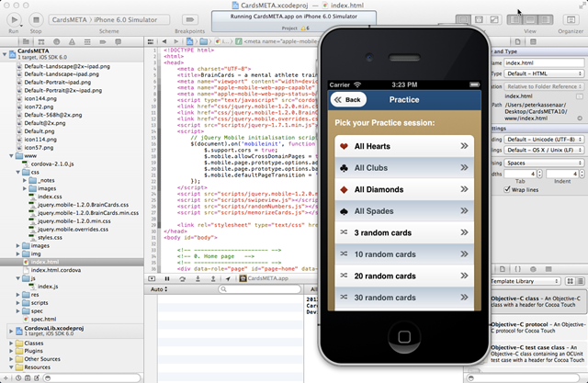
Task: Select icon144.png in navigator
Action: pos(40,98)
